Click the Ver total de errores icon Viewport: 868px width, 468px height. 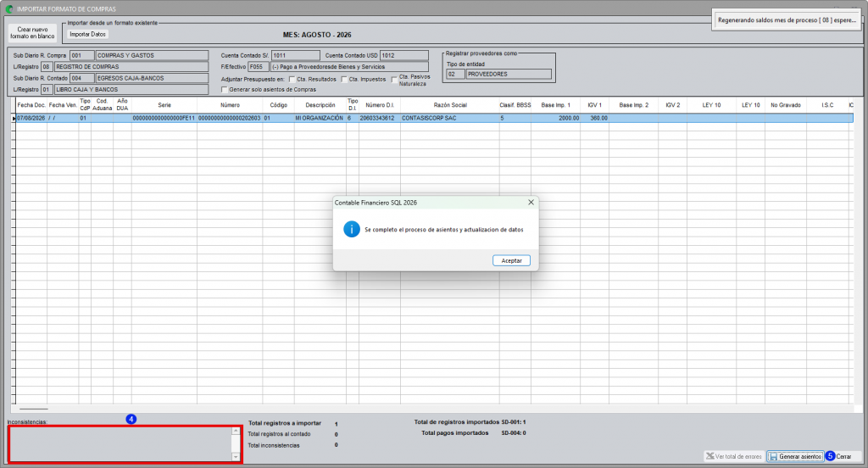point(709,456)
